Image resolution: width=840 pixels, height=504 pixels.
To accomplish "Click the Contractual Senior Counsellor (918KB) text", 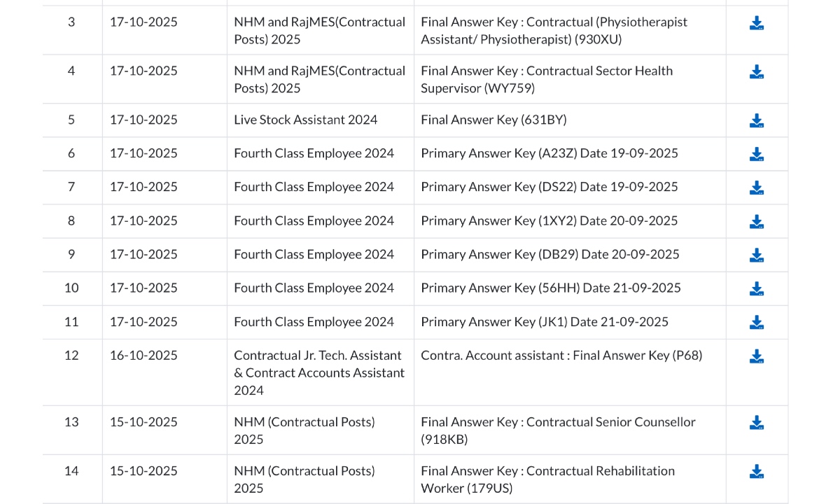I will (x=558, y=430).
